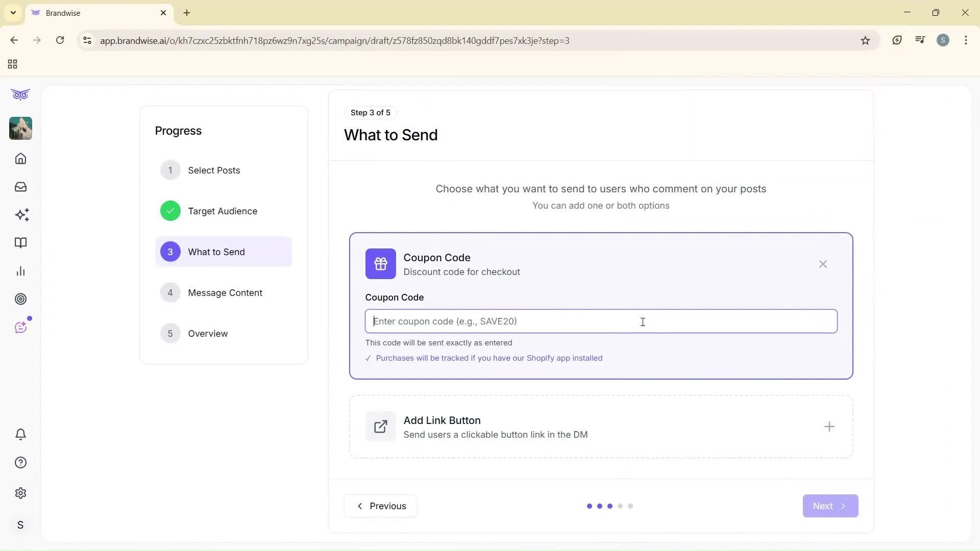Click the Brandwise owl logo

coord(20,94)
